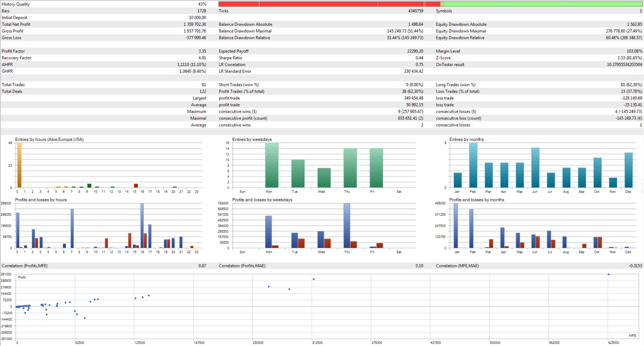Click the February bar in Entries by months

coord(473,165)
